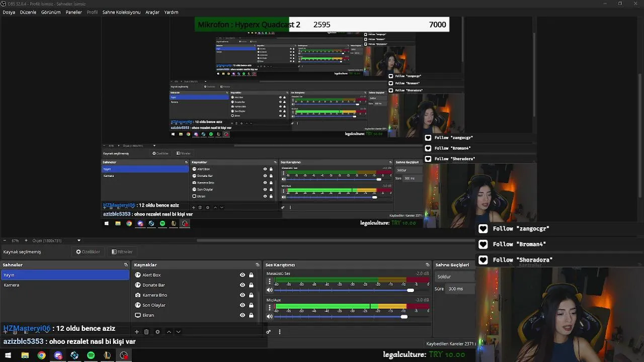Open League of Legends from the taskbar
The width and height of the screenshot is (644, 362).
107,355
